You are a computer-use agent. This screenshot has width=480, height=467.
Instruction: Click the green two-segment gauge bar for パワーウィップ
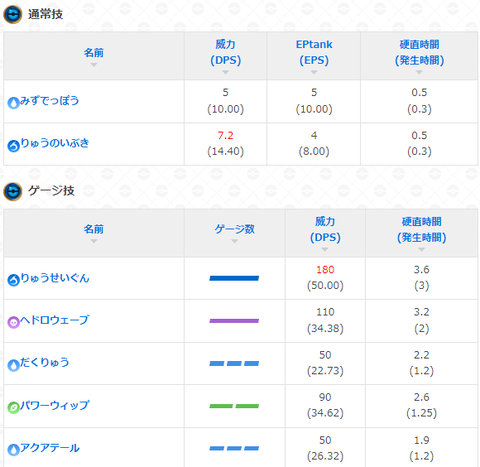(234, 406)
